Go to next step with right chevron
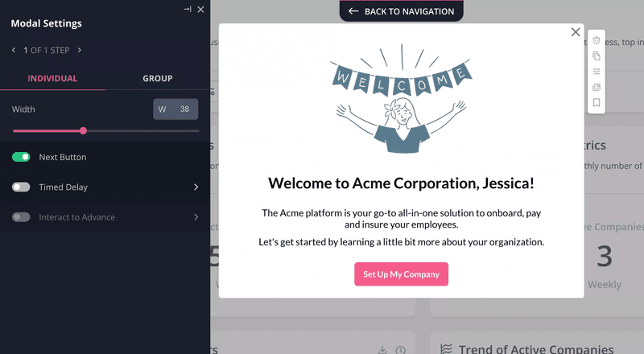Screen dimensions: 644x354 (79, 51)
